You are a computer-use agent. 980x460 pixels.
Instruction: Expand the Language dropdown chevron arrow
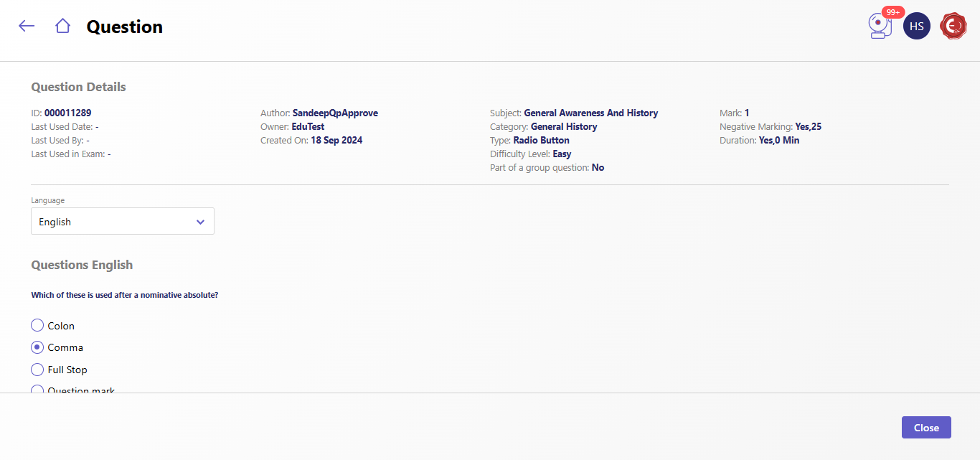point(200,222)
